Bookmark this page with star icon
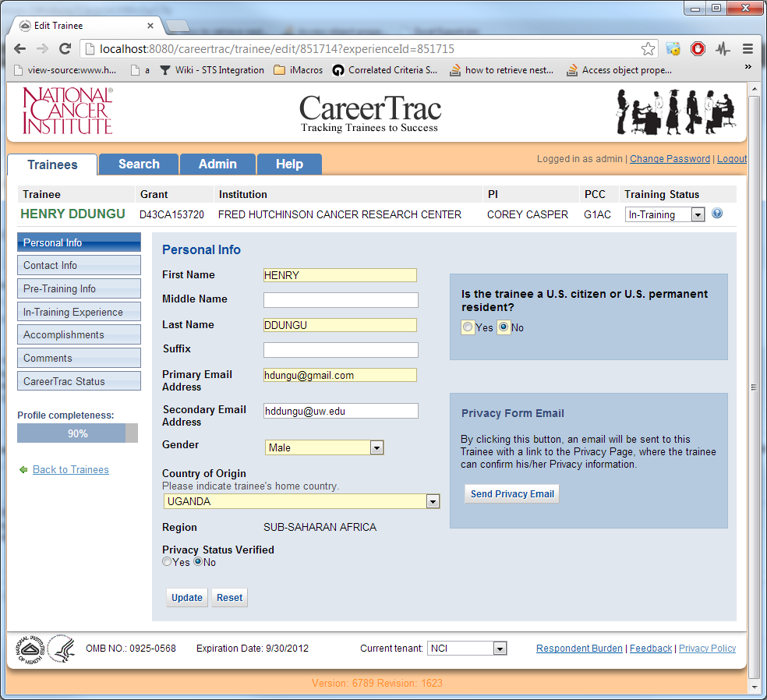Viewport: 767px width, 700px height. [648, 49]
